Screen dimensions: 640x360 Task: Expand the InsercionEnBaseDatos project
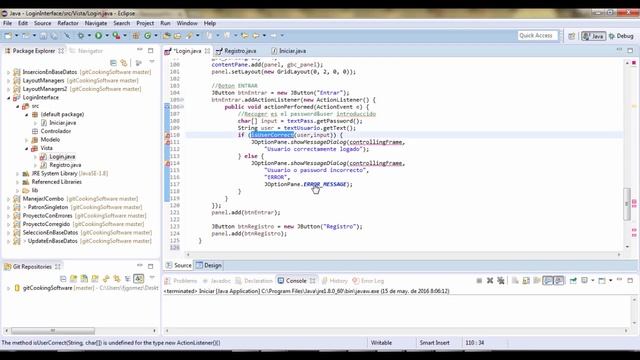(x=9, y=72)
